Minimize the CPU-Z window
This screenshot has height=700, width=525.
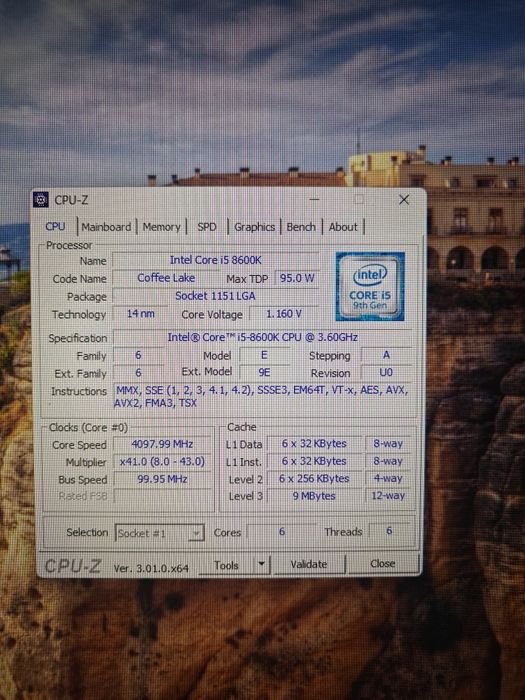314,200
